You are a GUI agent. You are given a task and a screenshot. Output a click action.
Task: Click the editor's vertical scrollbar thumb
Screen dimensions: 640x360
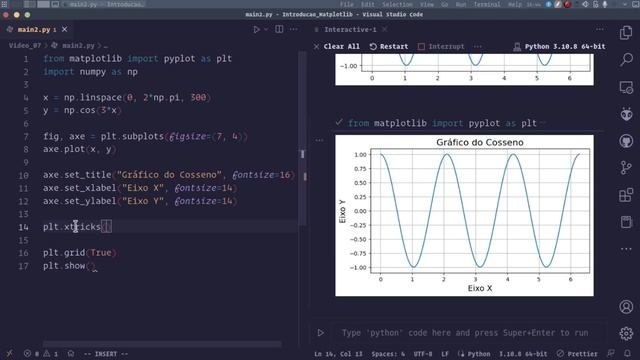point(302,139)
